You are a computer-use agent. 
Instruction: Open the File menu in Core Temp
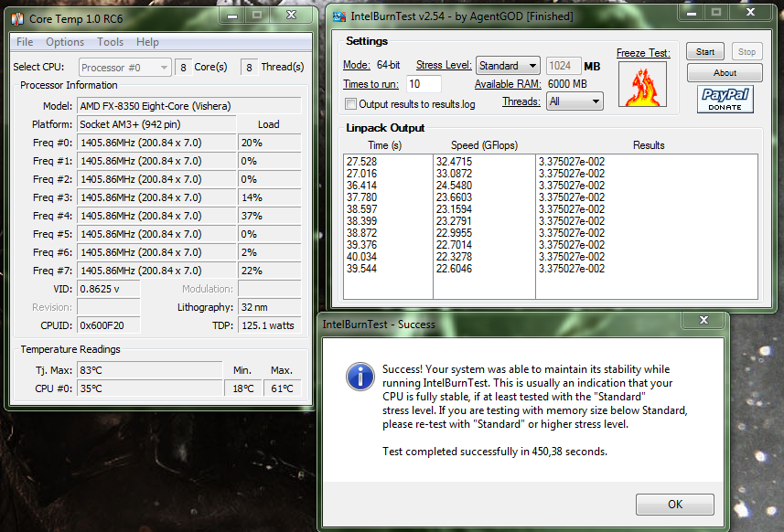point(25,42)
